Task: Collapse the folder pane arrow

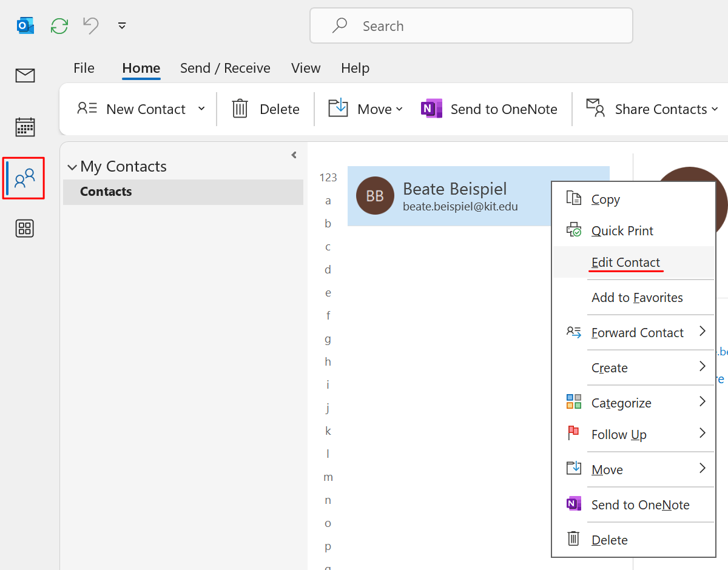Action: click(x=294, y=155)
